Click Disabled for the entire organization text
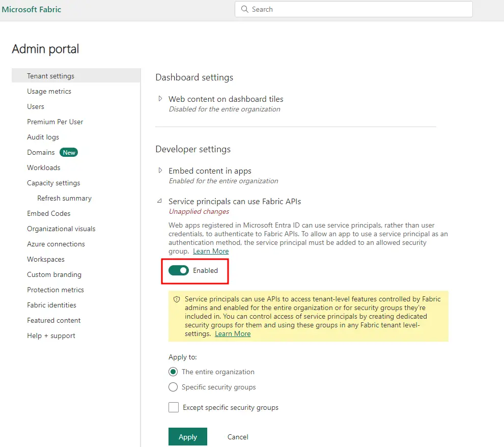Image resolution: width=504 pixels, height=447 pixels. click(x=225, y=109)
